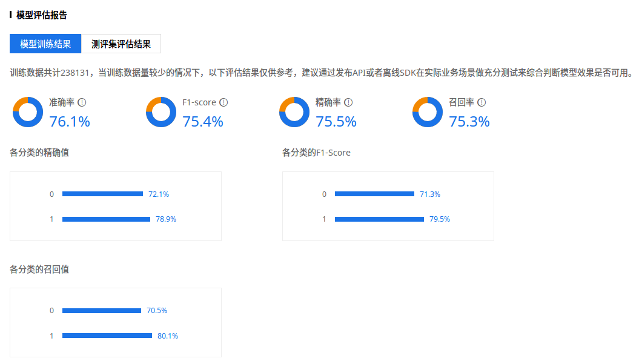Click the 76.1% accuracy value
642x364 pixels.
70,122
